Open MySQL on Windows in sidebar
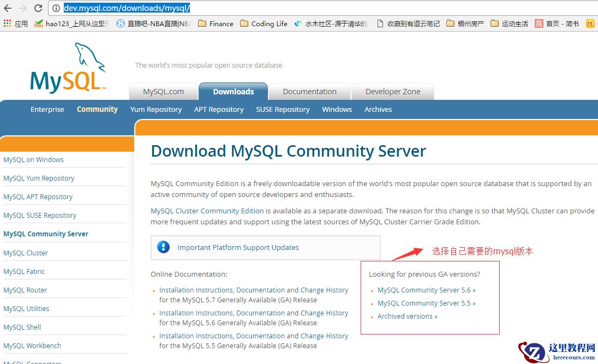This screenshot has width=598, height=364. click(34, 159)
